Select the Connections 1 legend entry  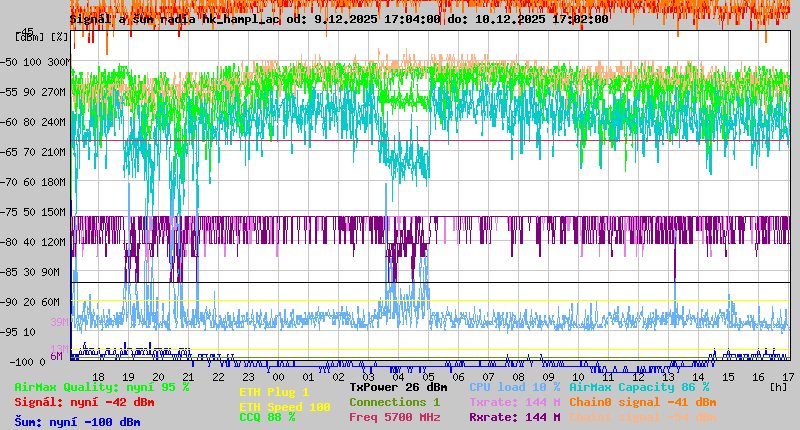(x=394, y=402)
